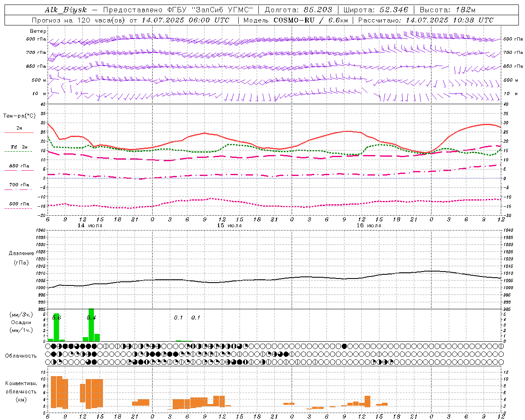Screen dimensions: 525x420
Task: Click the (мм/1ч.) precipitation unit label
Action: tap(21, 330)
